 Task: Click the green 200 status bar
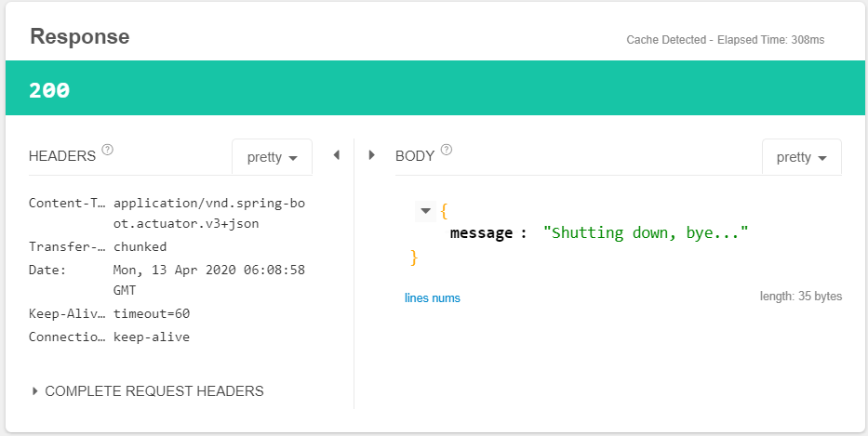point(434,90)
